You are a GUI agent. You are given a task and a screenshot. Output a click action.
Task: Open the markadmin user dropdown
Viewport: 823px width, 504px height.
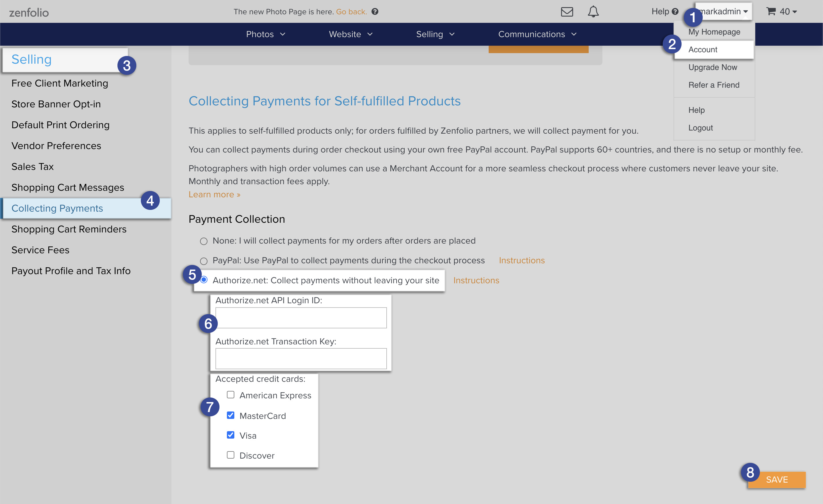pyautogui.click(x=724, y=11)
